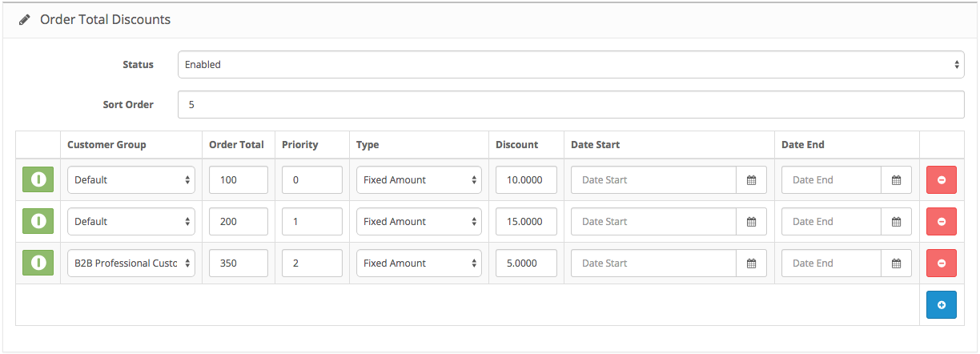Click calendar icon for third row Date Start
This screenshot has width=980, height=354.
point(751,263)
